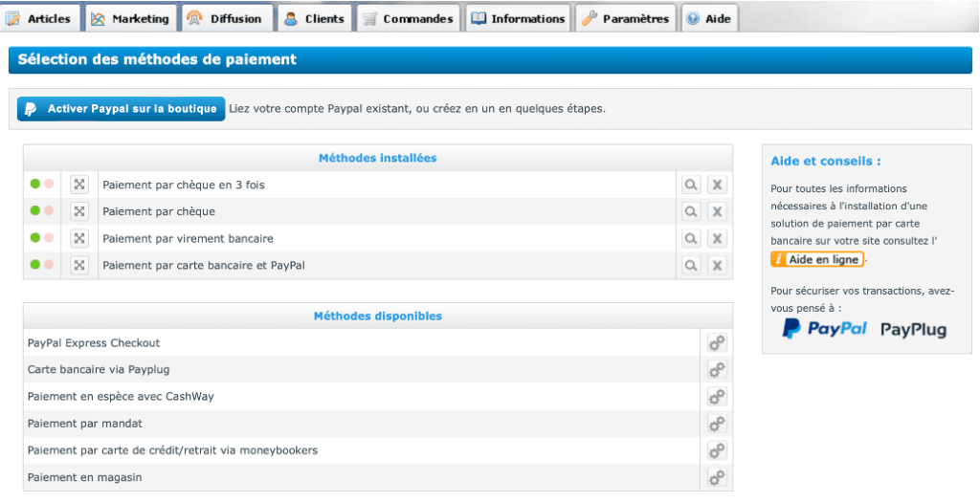The image size is (980, 502).
Task: Click X icon for carte bancaire et PayPal
Action: coord(718,265)
